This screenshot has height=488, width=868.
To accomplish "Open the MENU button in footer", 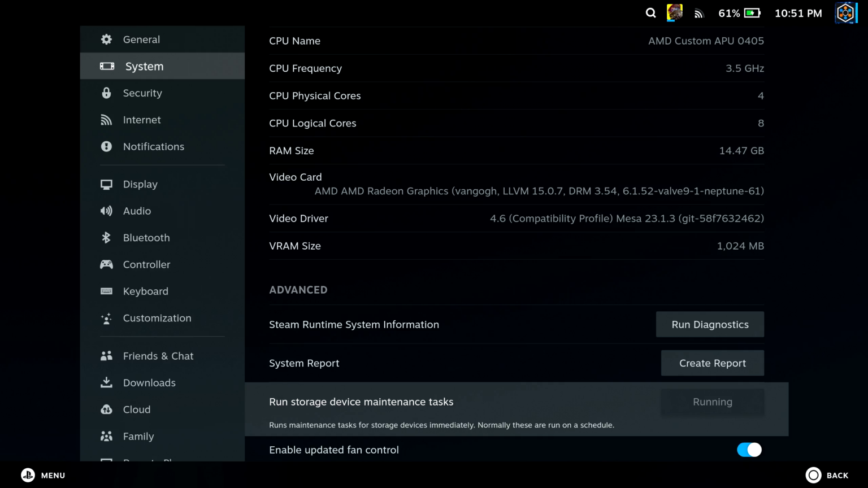I will (43, 475).
